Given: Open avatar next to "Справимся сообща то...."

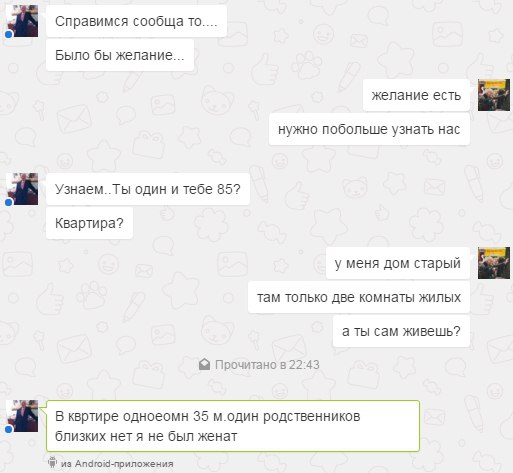Looking at the screenshot, I should tap(22, 21).
